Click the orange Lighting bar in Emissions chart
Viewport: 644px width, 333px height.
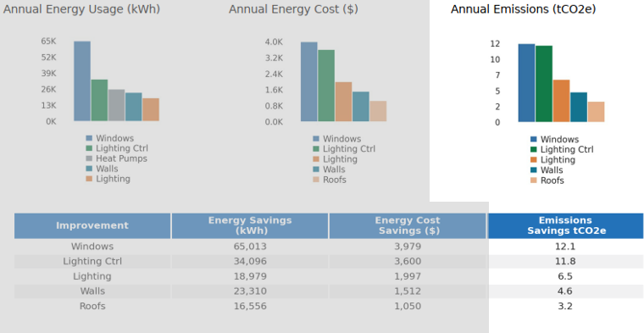[x=561, y=101]
